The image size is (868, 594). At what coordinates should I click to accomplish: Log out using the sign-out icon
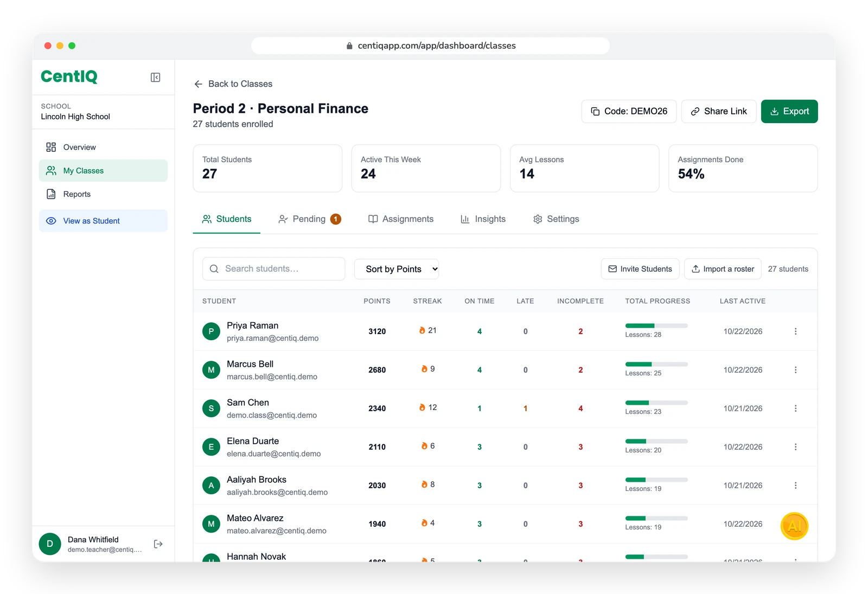click(x=158, y=544)
